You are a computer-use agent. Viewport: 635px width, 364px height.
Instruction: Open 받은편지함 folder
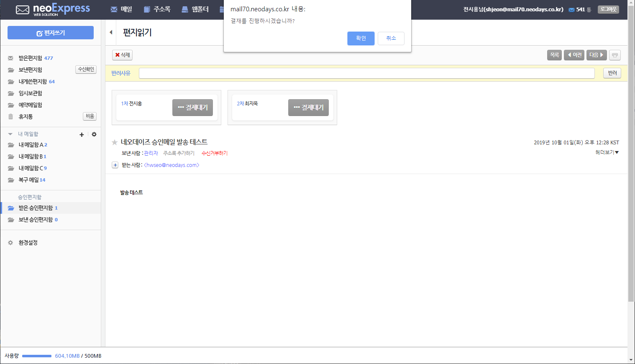pos(31,58)
